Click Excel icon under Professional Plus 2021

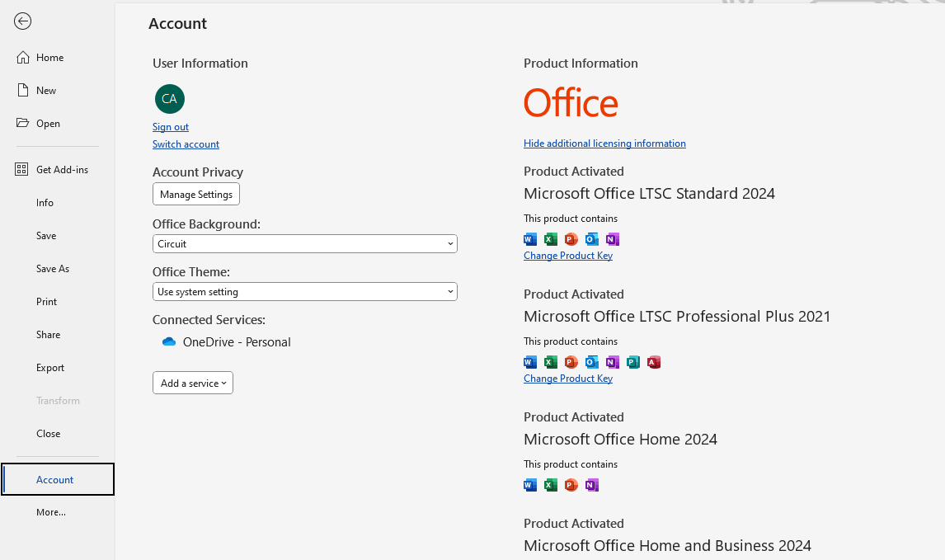point(550,362)
